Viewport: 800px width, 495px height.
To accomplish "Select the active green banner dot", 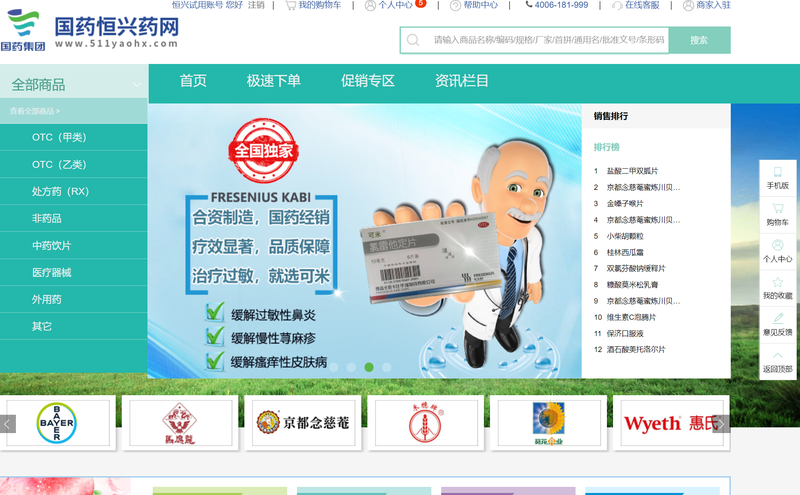I will [369, 367].
